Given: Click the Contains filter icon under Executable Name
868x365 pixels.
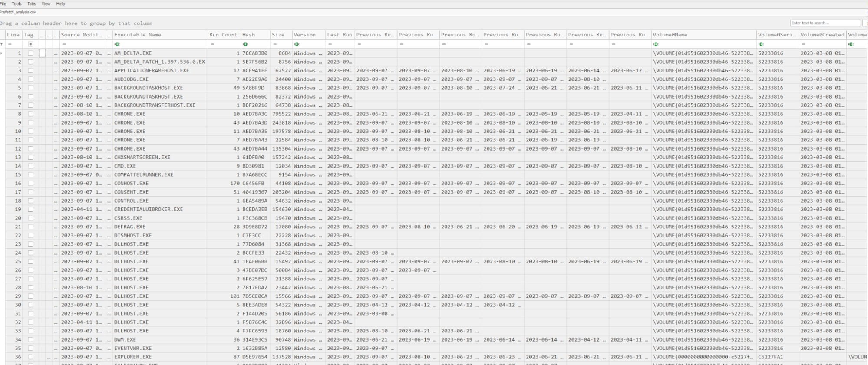Looking at the screenshot, I should pos(117,44).
